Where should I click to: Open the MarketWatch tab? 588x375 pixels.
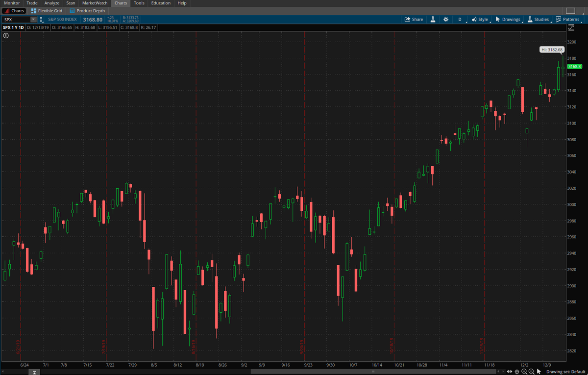(95, 3)
